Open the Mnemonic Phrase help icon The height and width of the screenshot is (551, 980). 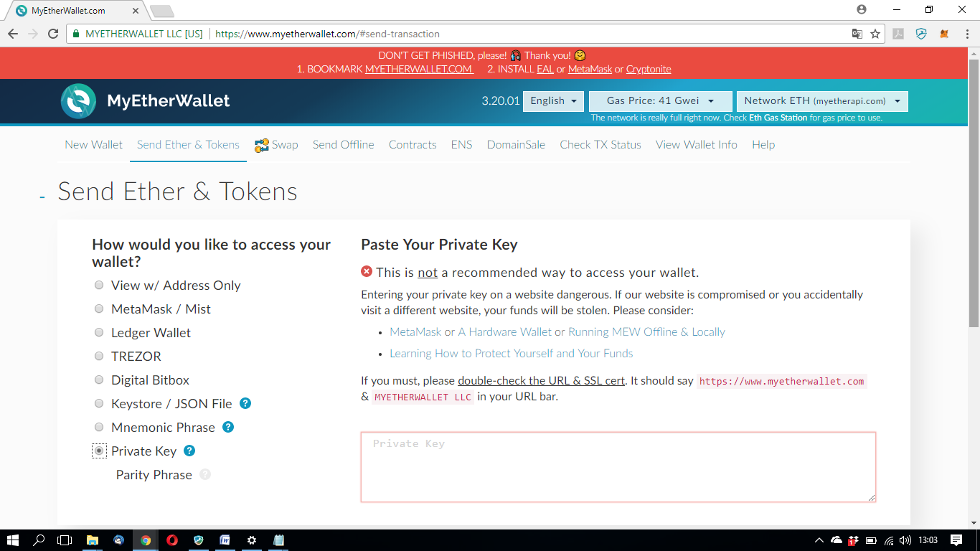[228, 427]
